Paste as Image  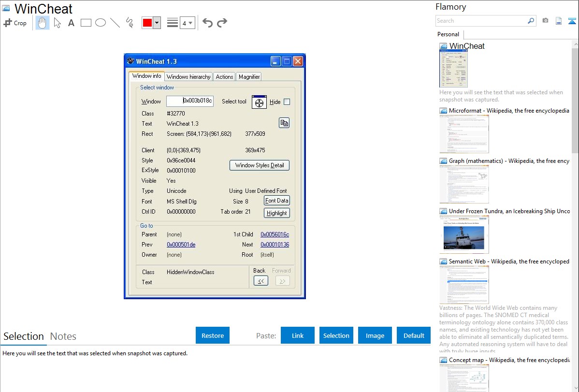pos(375,335)
